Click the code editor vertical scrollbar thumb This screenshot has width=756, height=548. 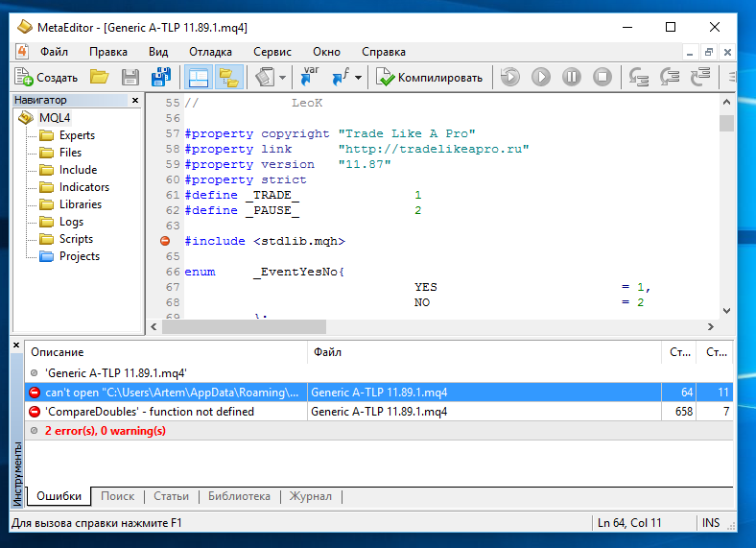click(x=726, y=123)
